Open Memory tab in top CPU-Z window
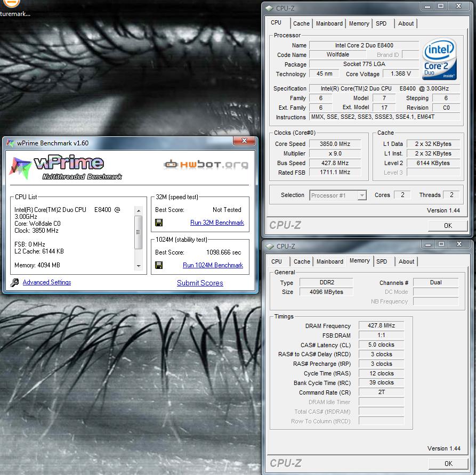Image resolution: width=476 pixels, height=475 pixels. point(359,23)
